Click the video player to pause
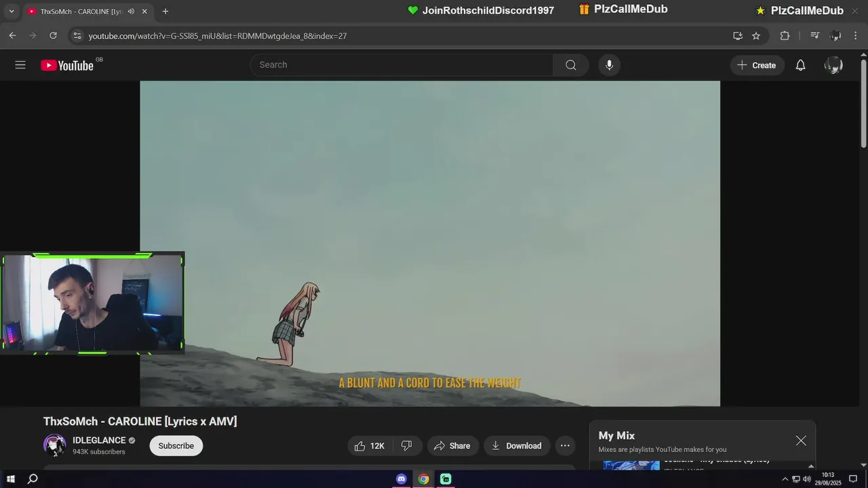The height and width of the screenshot is (488, 868). pos(430,243)
